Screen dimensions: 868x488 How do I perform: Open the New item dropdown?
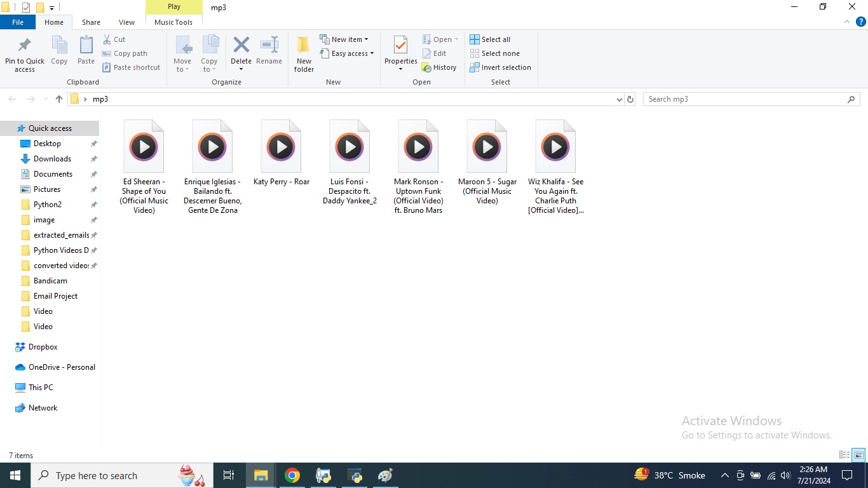coord(344,39)
